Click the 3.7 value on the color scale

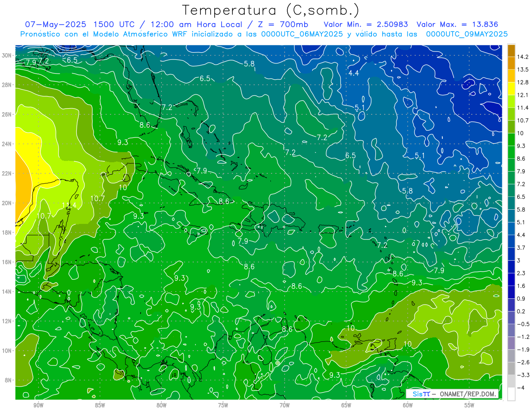click(522, 247)
